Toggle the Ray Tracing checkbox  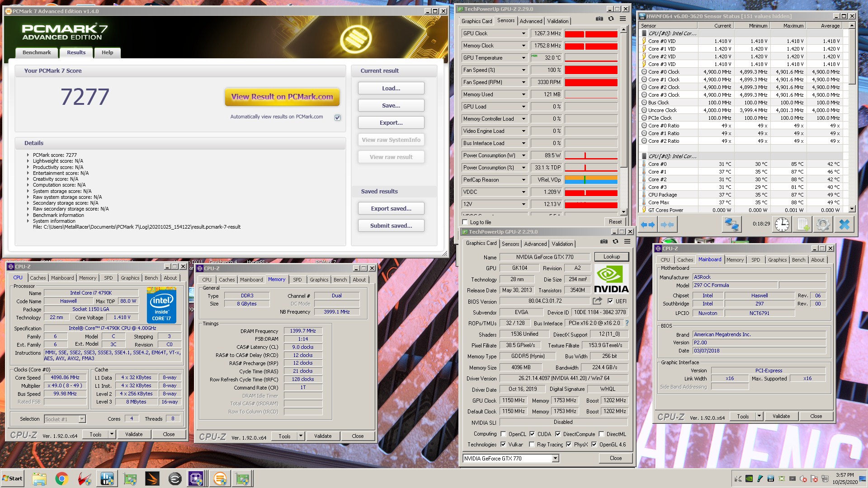[x=532, y=445]
